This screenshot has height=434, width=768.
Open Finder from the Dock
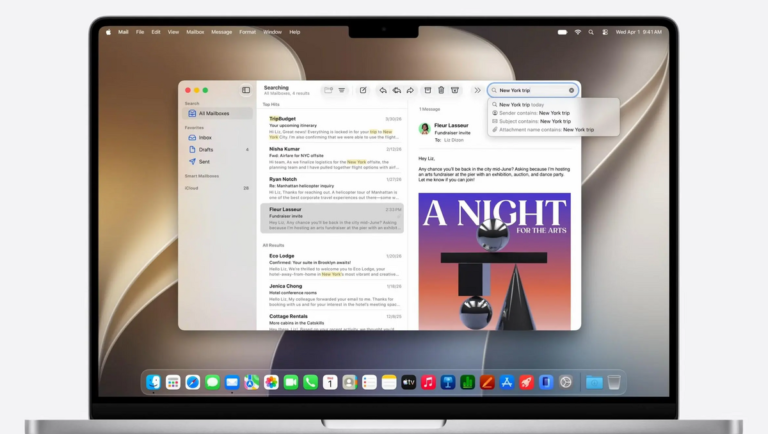153,382
